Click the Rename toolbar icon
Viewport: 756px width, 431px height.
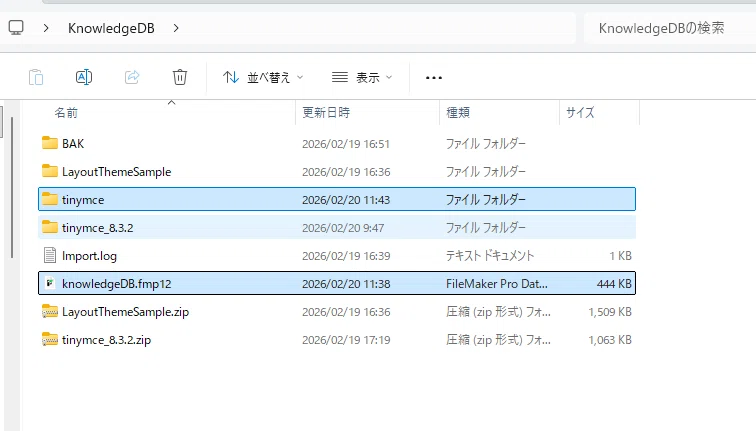[x=84, y=77]
